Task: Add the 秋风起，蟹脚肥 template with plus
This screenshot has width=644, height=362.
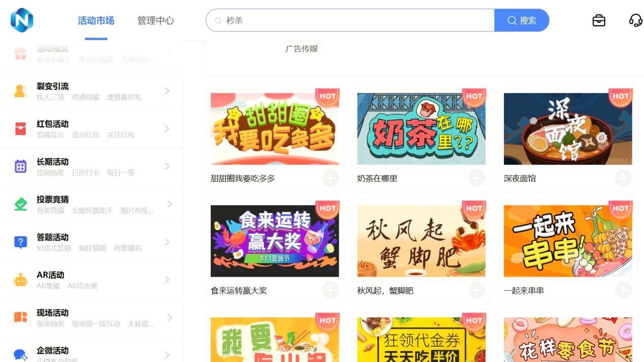Action: point(477,290)
